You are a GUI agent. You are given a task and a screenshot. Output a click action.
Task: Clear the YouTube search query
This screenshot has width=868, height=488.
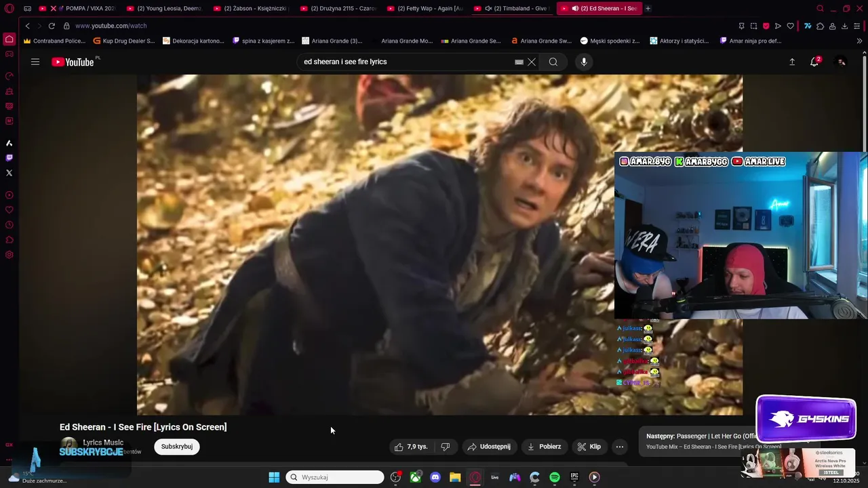point(532,62)
